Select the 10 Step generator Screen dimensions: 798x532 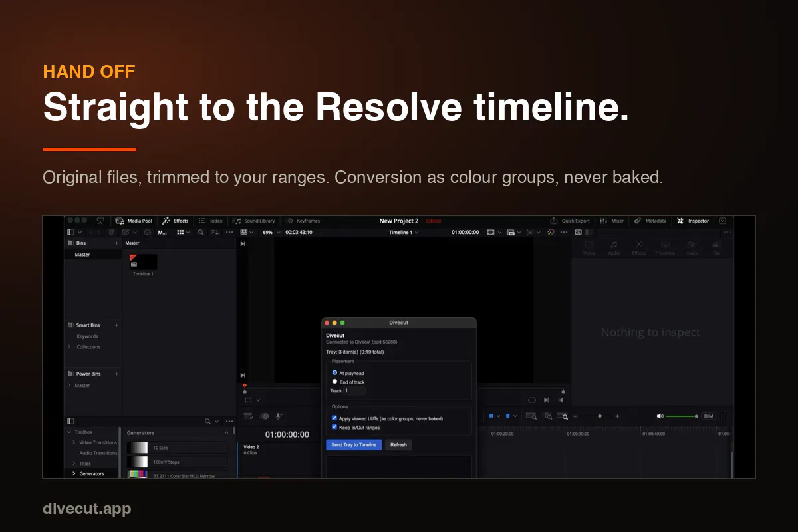tap(177, 448)
